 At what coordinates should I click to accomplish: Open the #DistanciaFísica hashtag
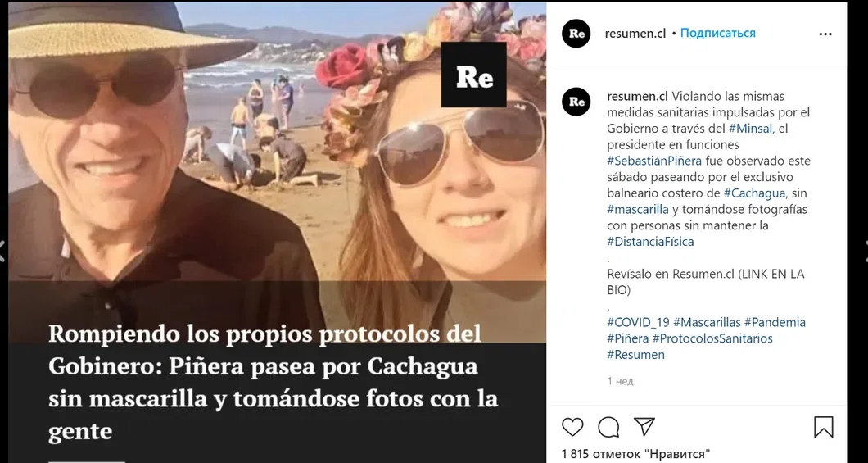tap(650, 242)
